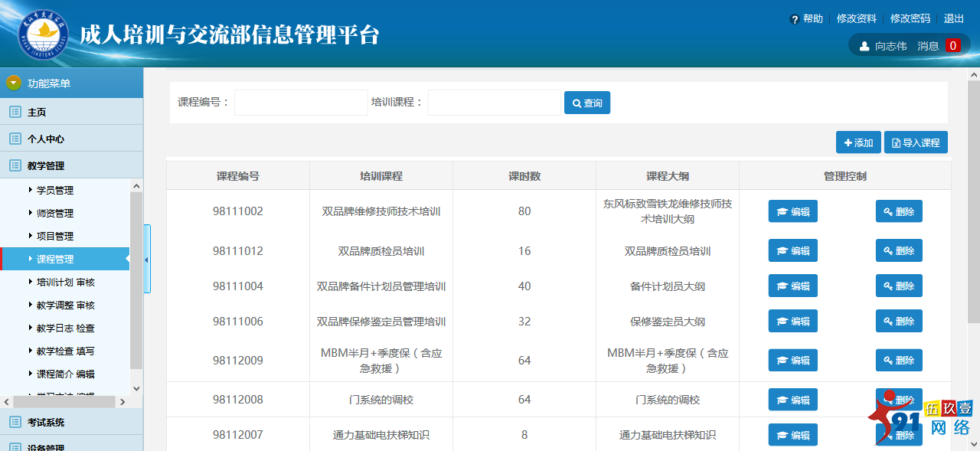980x451 pixels.
Task: Click the 添加 button to add course
Action: coord(858,142)
